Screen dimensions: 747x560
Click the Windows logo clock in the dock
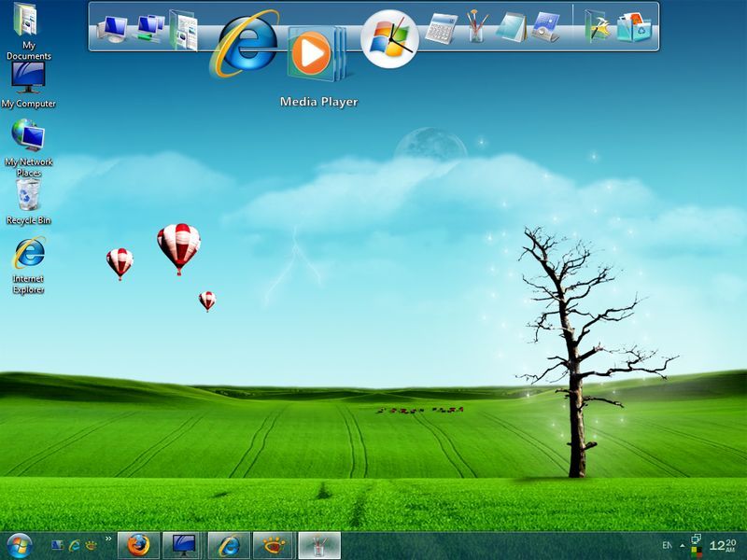pyautogui.click(x=389, y=39)
